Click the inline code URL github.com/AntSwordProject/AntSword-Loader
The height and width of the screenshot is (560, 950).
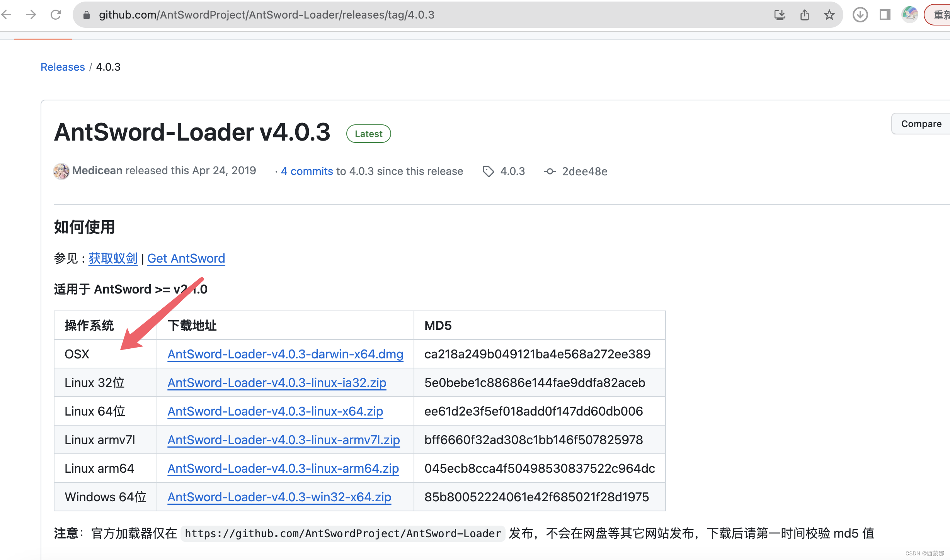(343, 533)
